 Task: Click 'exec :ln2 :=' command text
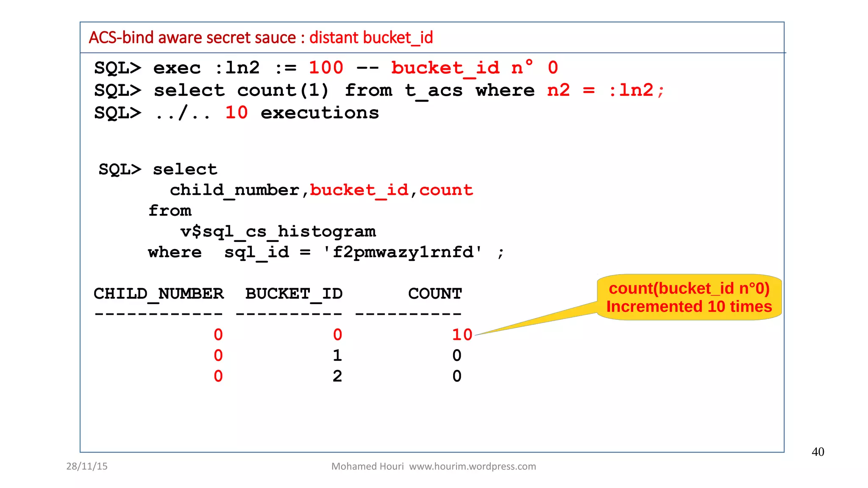225,68
